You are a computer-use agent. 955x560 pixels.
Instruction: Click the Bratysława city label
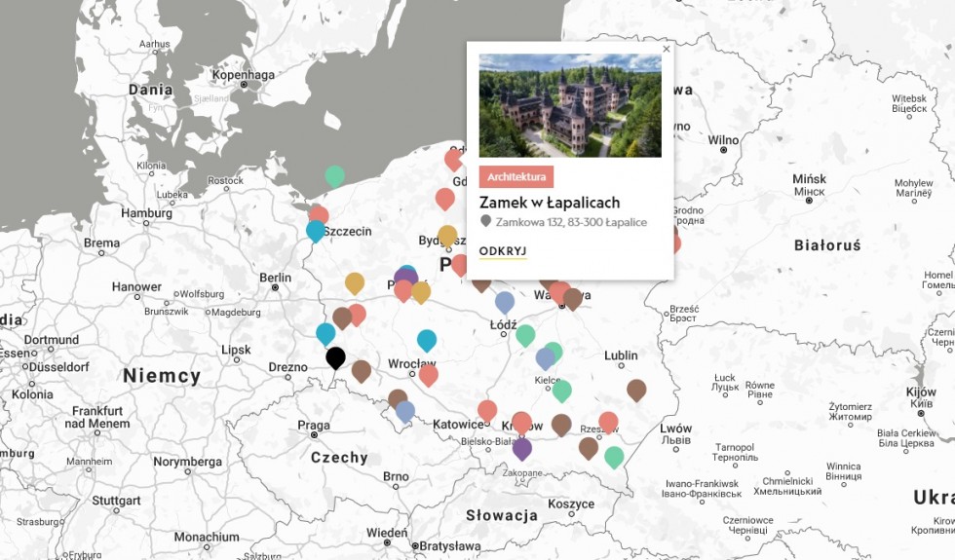click(x=449, y=546)
